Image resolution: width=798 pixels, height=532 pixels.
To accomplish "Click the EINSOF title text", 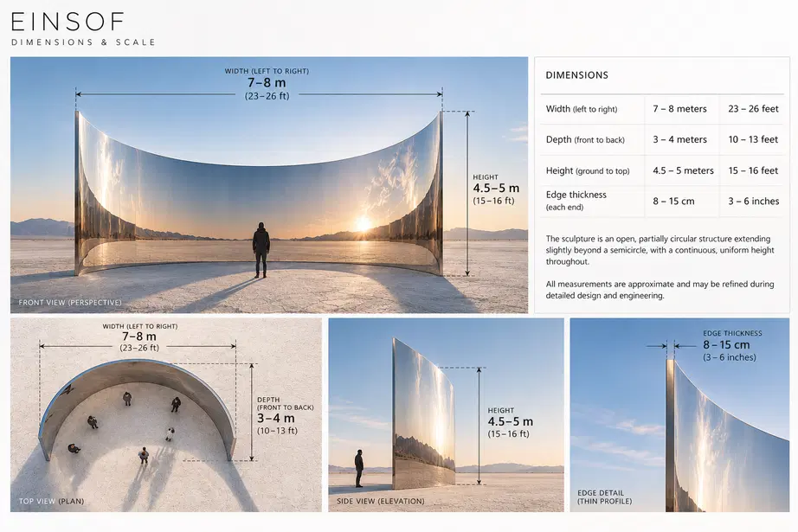I will [x=68, y=22].
